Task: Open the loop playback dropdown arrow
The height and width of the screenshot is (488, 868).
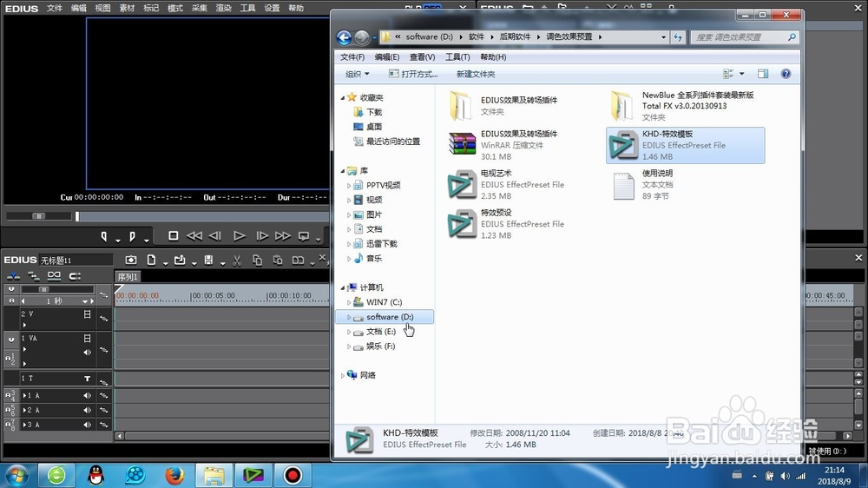Action: 318,240
